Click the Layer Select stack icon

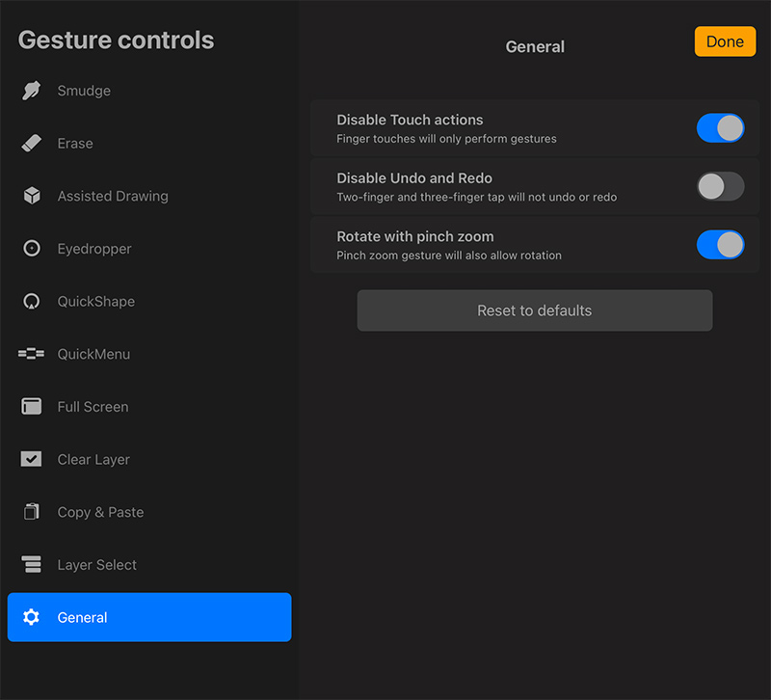pos(32,564)
